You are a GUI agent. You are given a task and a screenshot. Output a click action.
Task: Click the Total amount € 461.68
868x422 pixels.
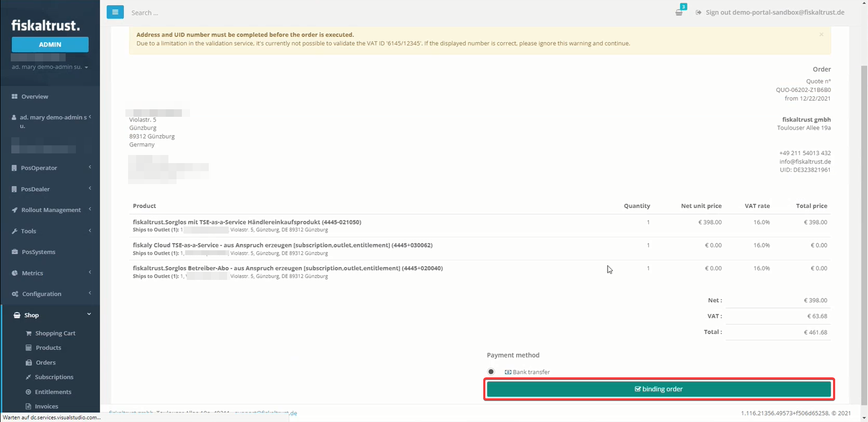point(815,332)
